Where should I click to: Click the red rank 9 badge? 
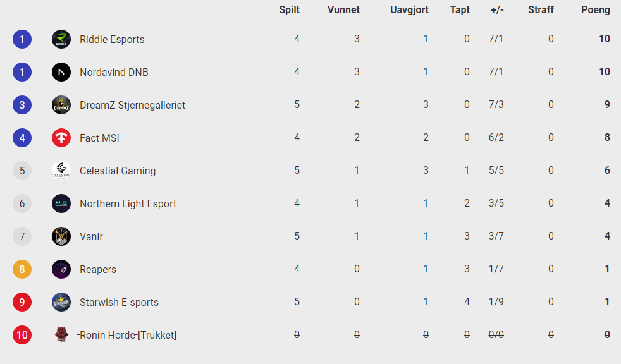tap(22, 302)
